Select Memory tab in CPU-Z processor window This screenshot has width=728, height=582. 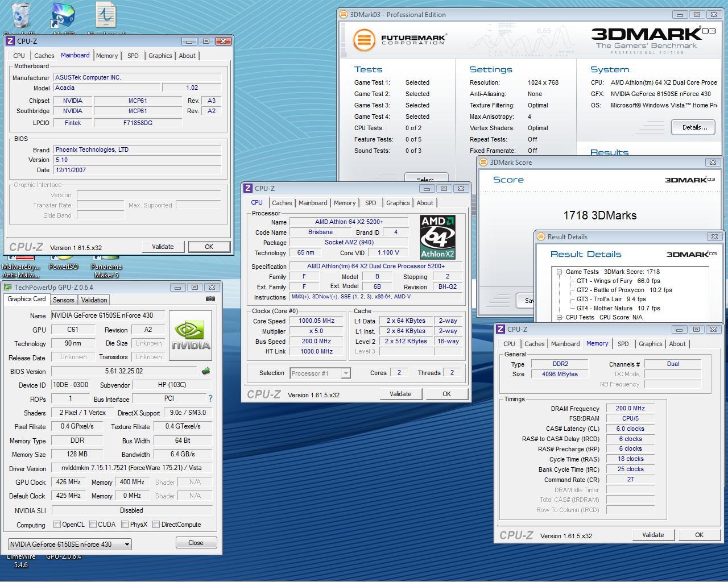[345, 203]
